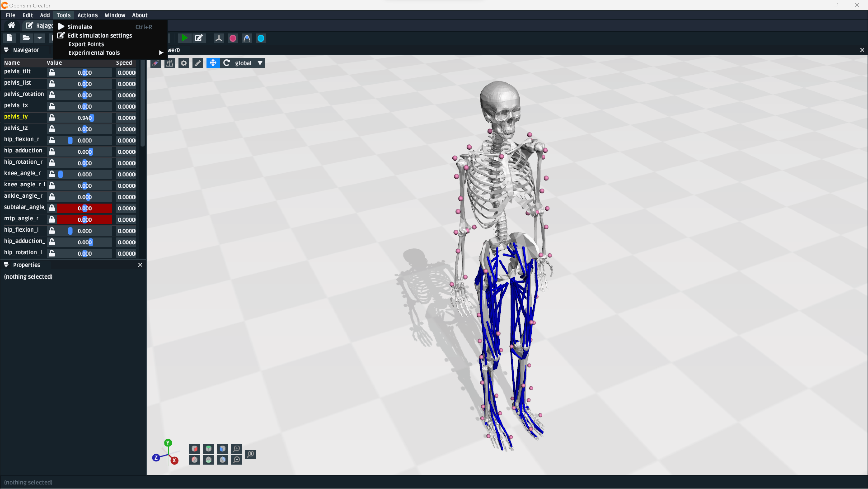The height and width of the screenshot is (489, 868).
Task: Expand the Experimental Tools submenu
Action: point(94,53)
